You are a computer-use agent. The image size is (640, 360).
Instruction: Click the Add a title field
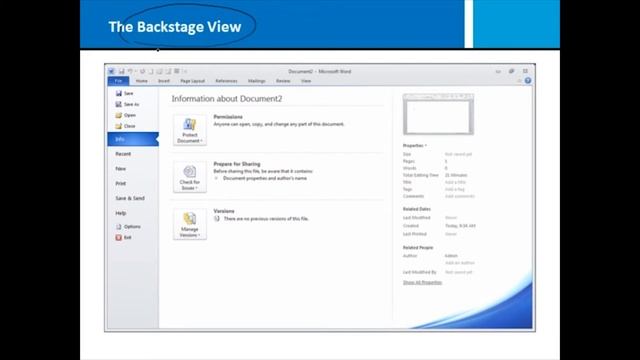[455, 182]
